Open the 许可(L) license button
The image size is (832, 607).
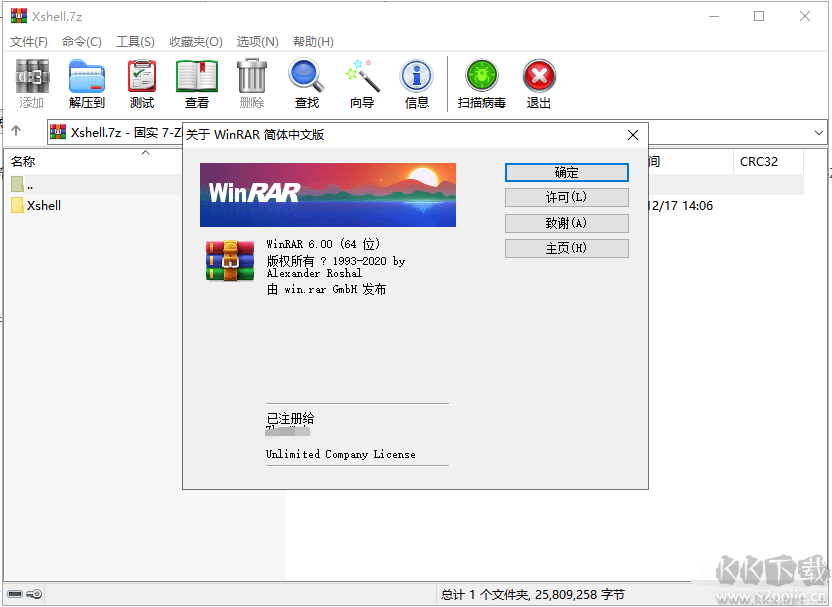coord(566,197)
